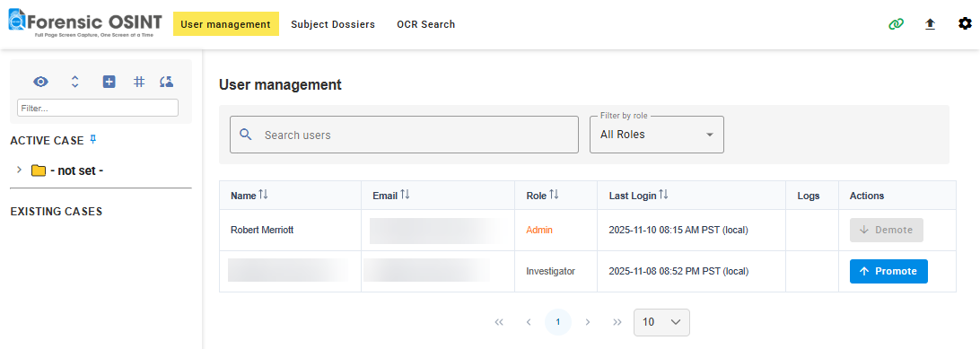Go to next page arrow

click(x=588, y=322)
